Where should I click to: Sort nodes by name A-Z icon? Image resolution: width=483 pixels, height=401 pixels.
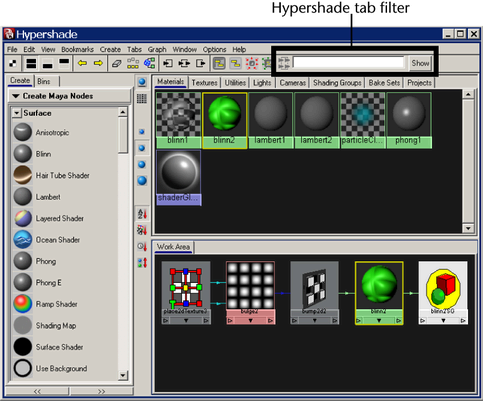142,214
